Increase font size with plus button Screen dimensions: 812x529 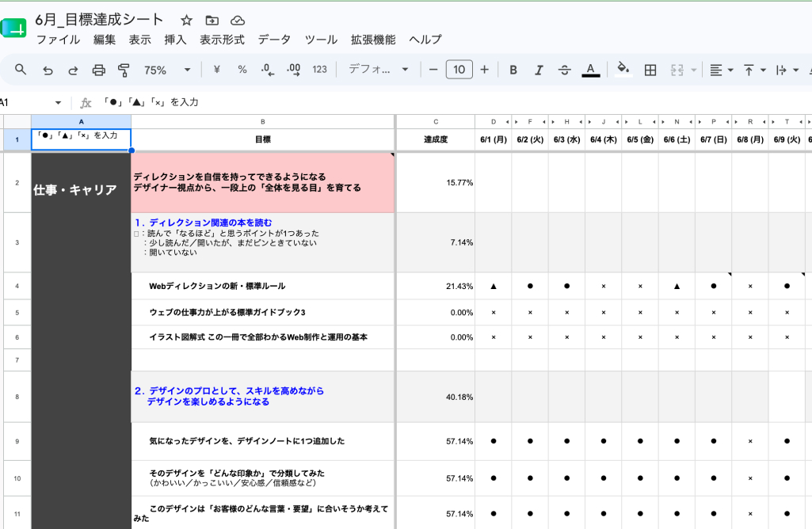click(484, 70)
